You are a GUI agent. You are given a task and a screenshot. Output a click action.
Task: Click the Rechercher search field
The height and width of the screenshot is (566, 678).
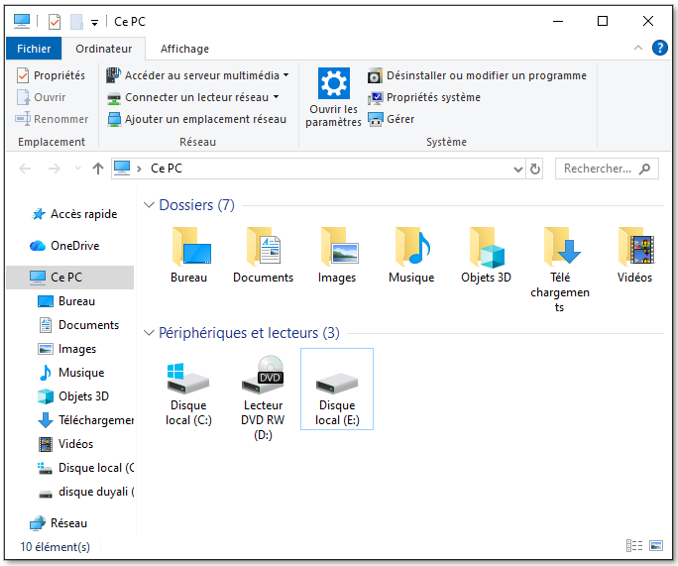597,169
